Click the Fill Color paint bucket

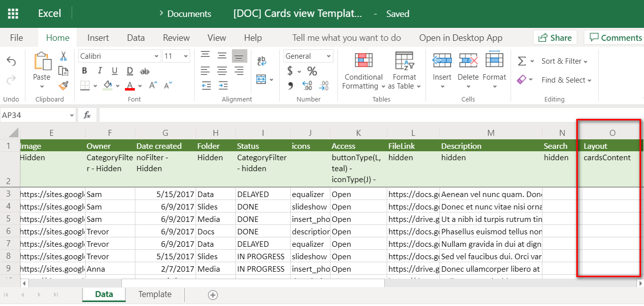pos(107,85)
